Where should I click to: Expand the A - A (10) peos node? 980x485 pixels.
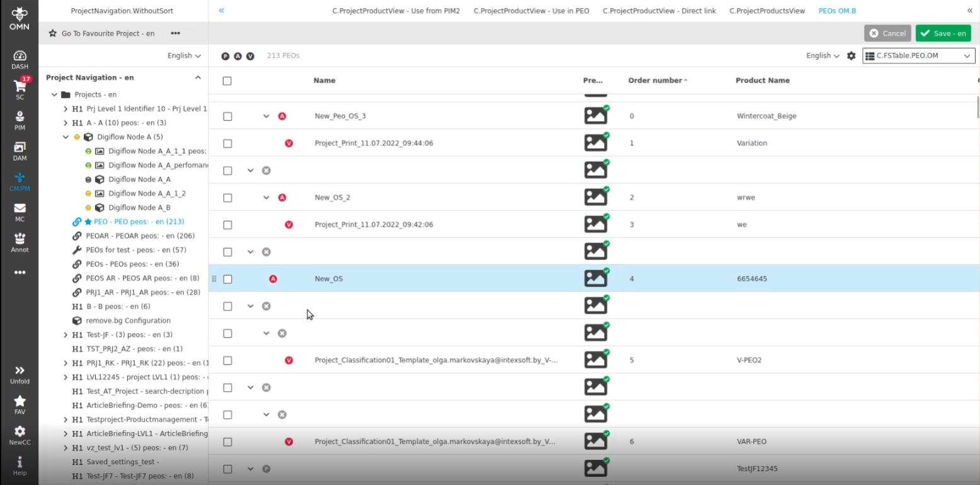pyautogui.click(x=66, y=123)
